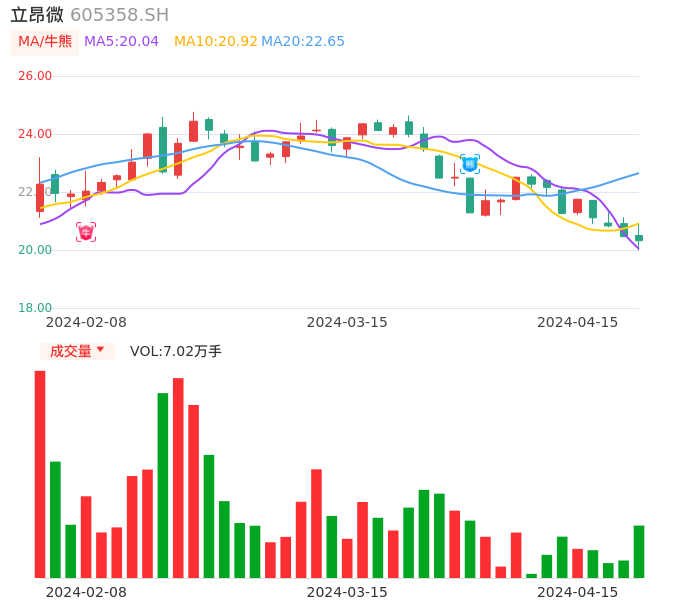This screenshot has width=686, height=606.
Task: Click the 18.00 price axis label
Action: click(x=35, y=308)
